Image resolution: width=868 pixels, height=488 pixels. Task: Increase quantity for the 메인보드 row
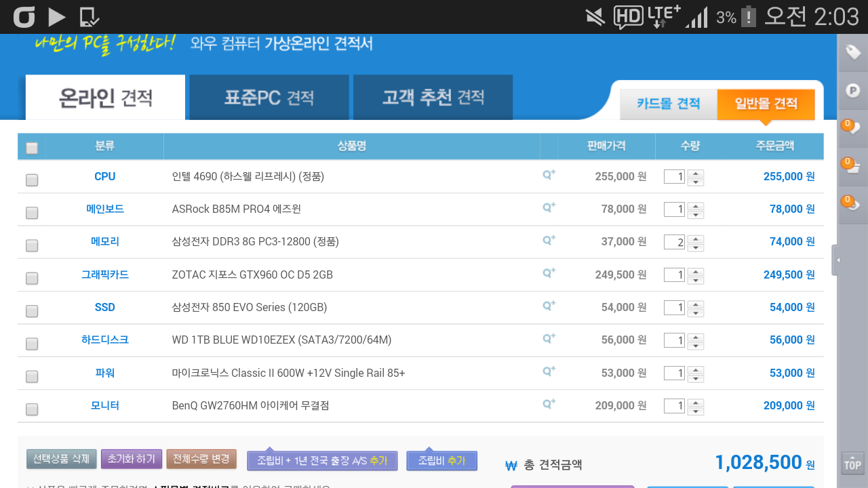click(x=696, y=205)
